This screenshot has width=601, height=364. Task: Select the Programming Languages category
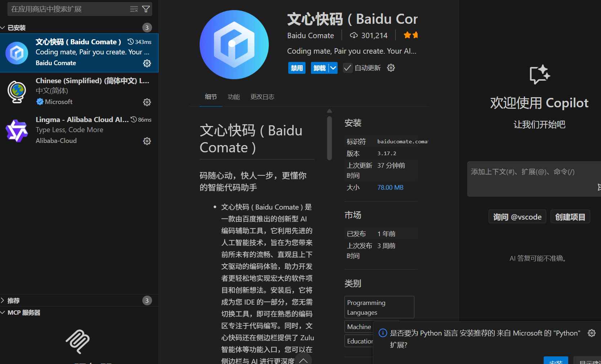click(379, 307)
